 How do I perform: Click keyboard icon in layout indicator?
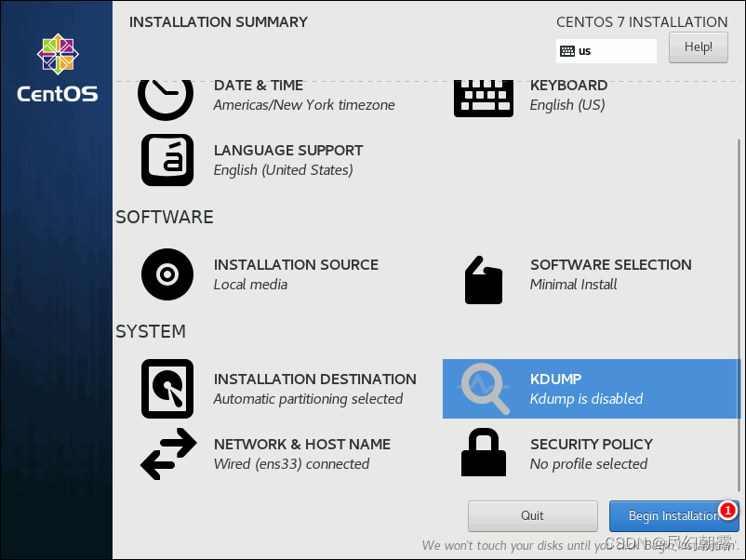point(567,51)
